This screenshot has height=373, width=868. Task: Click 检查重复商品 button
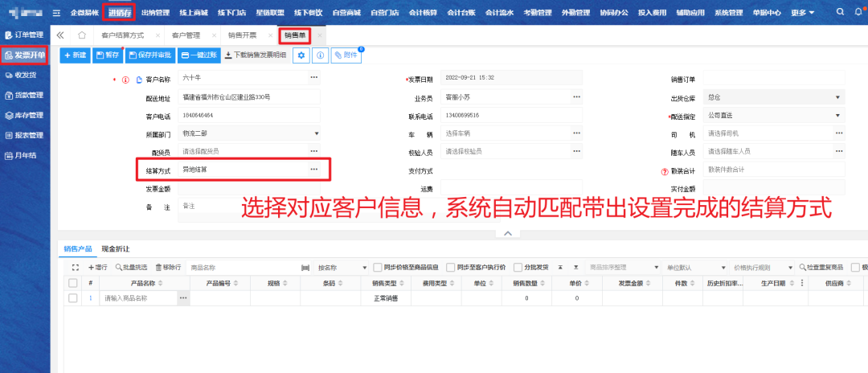pyautogui.click(x=821, y=268)
